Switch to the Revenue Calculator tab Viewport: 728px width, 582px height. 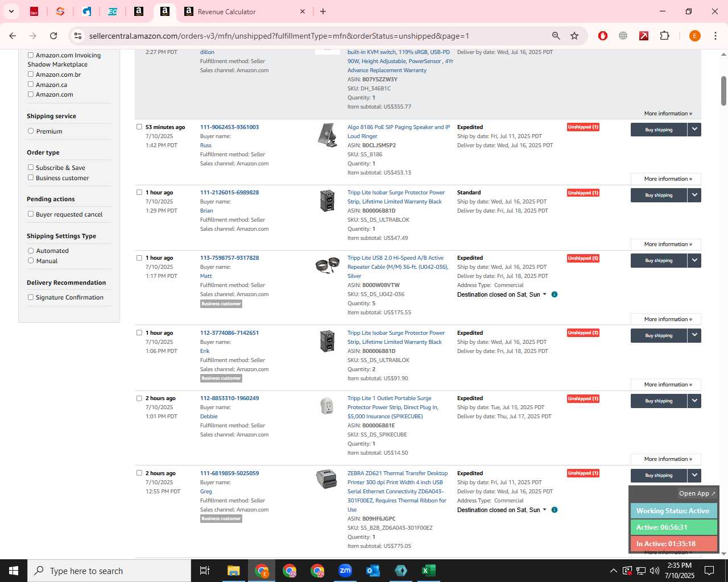click(x=245, y=11)
